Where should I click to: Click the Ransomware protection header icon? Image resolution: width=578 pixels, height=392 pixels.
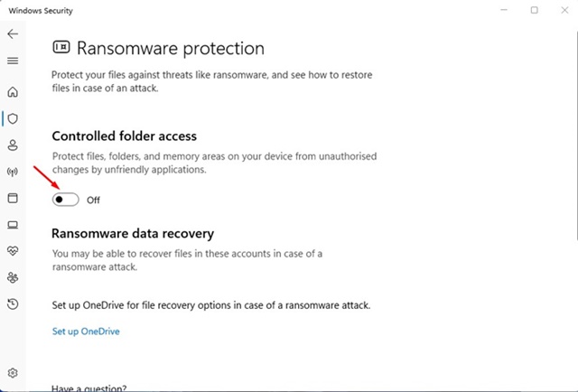61,47
